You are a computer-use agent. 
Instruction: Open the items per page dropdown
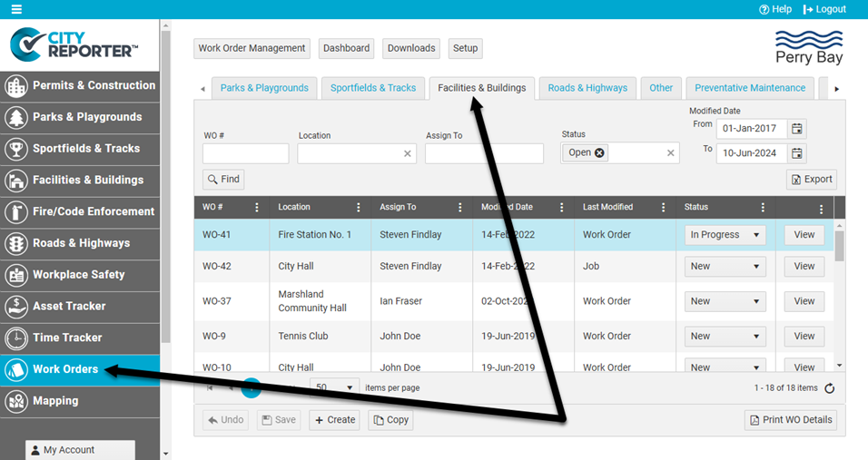point(350,387)
